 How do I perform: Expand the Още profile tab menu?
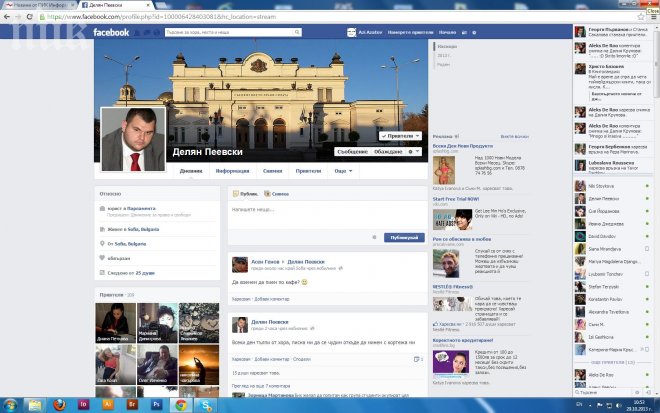tap(342, 171)
